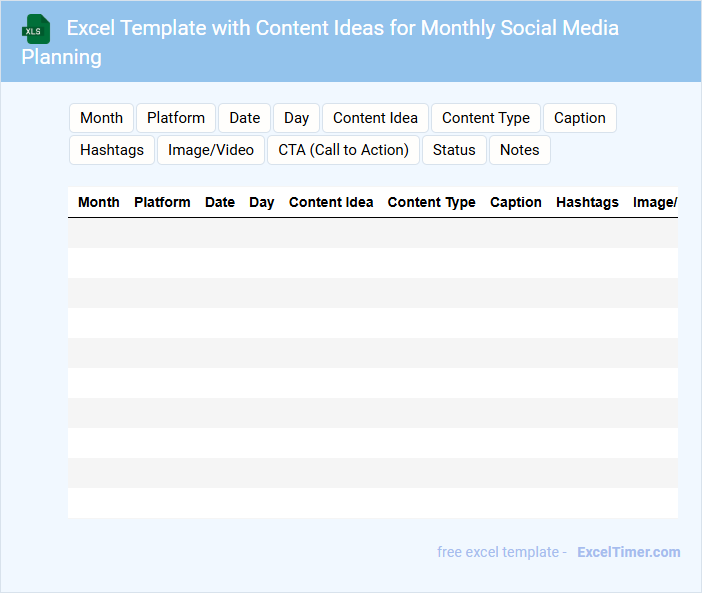Click the Platform column header in table
The image size is (702, 593).
(162, 202)
